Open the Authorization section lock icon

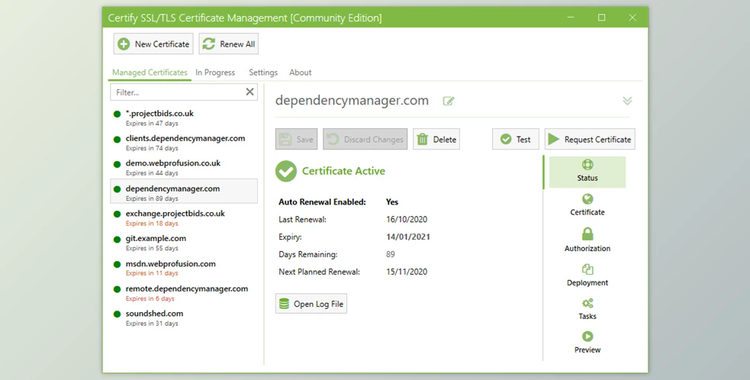pyautogui.click(x=587, y=234)
